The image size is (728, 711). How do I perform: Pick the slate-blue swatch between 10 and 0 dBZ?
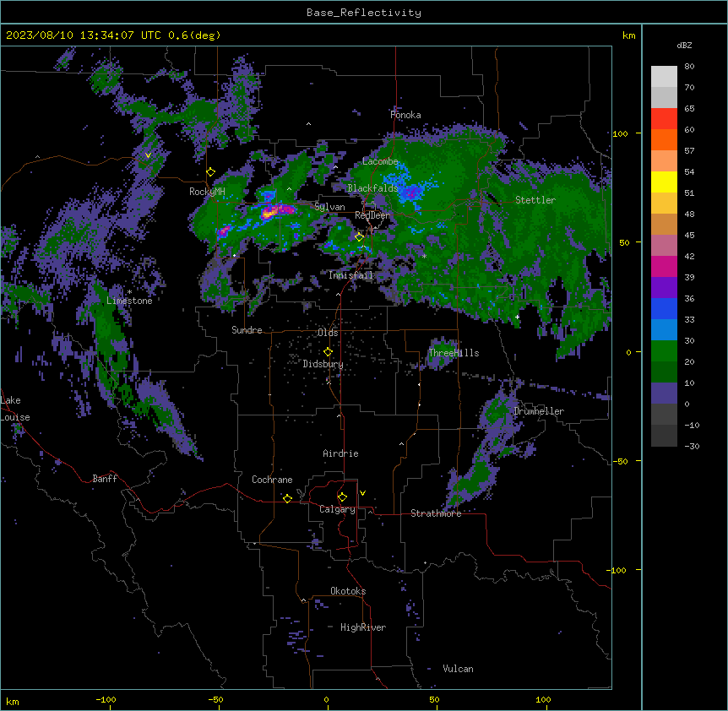664,393
